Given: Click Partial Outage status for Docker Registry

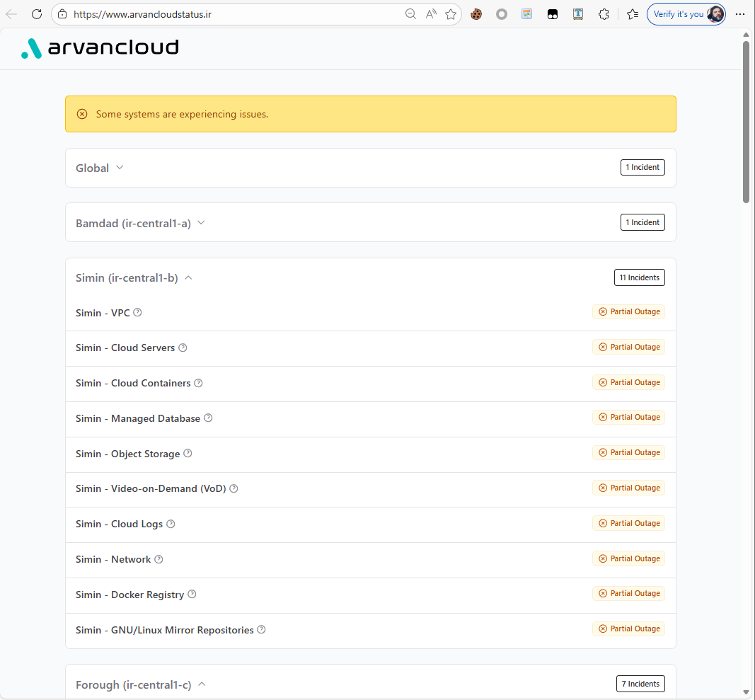Looking at the screenshot, I should [629, 593].
